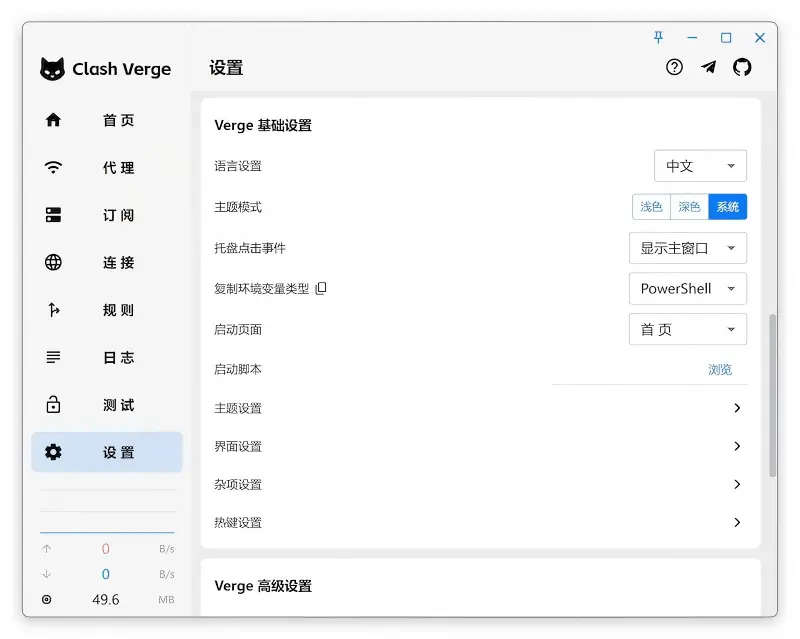This screenshot has height=639, width=800.
Task: Click the home icon for 首页
Action: (x=53, y=120)
